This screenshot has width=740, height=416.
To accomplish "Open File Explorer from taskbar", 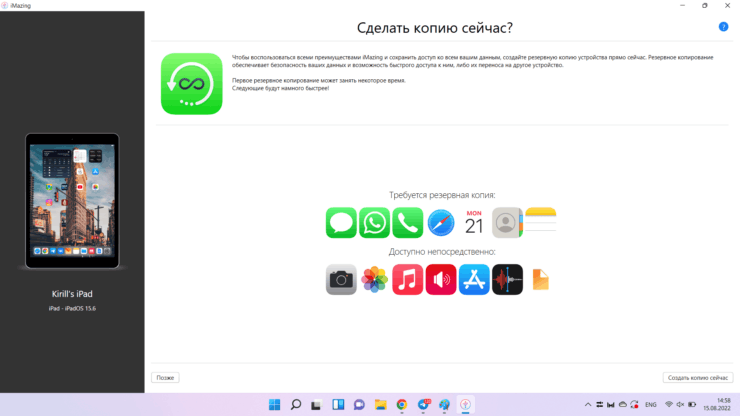I will click(x=380, y=405).
